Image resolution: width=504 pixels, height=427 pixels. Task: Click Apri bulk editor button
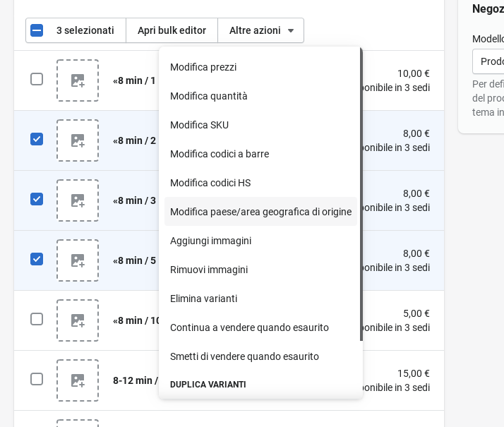(x=172, y=30)
